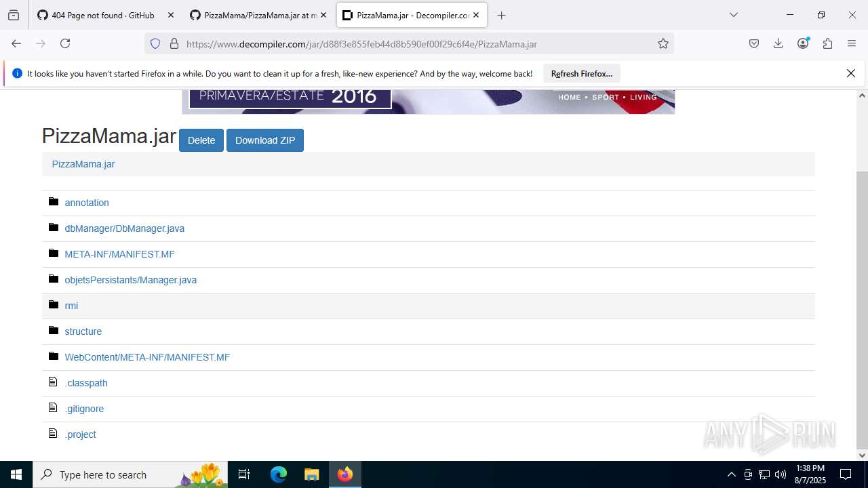
Task: Open the list all tabs dropdown
Action: (734, 15)
